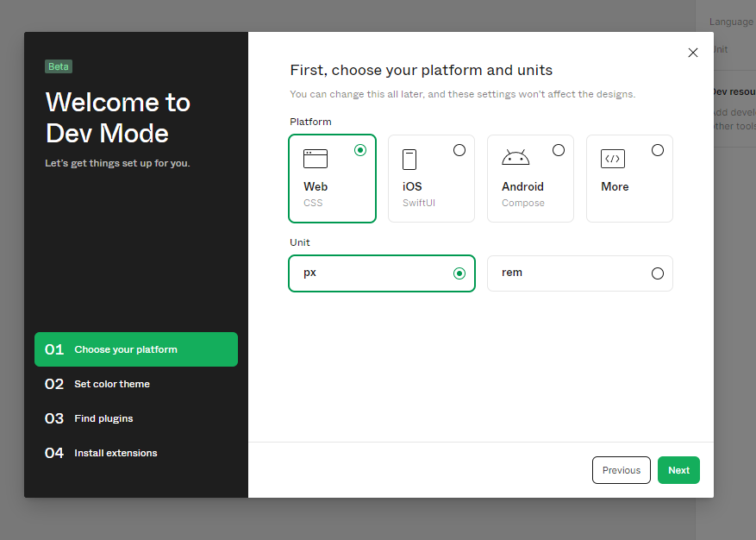Image resolution: width=756 pixels, height=540 pixels.
Task: Click the rem unit label
Action: click(x=511, y=273)
